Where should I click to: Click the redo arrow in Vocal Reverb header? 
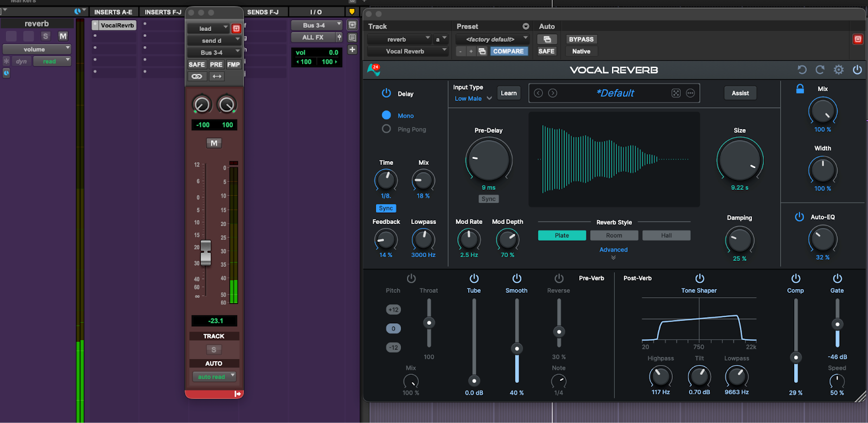pos(820,69)
